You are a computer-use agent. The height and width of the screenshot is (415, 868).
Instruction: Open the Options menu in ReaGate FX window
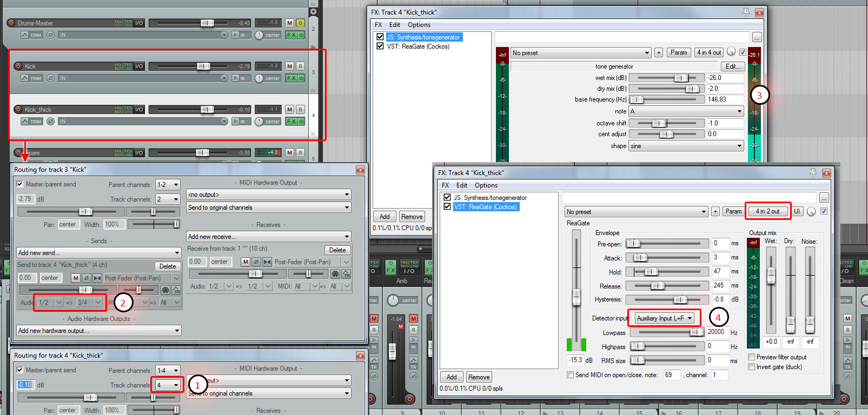pos(486,185)
